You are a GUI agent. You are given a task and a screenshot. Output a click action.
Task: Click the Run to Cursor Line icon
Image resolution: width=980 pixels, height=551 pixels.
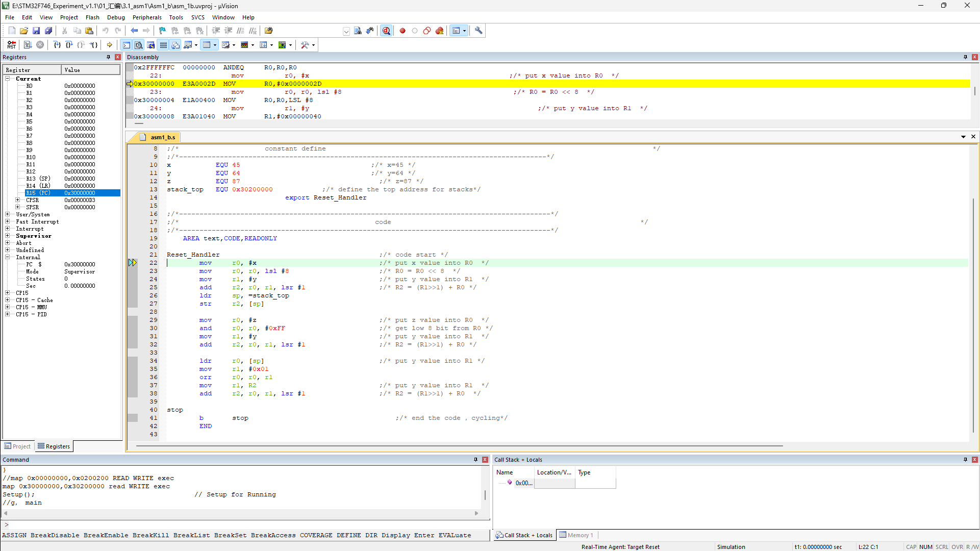point(94,45)
